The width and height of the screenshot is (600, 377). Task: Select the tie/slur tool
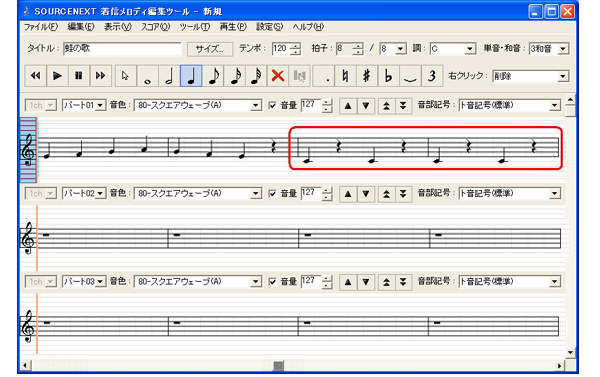point(410,76)
